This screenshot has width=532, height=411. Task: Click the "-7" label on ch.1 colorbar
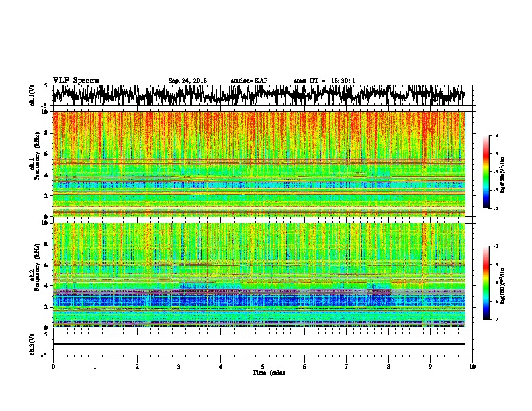(495, 208)
